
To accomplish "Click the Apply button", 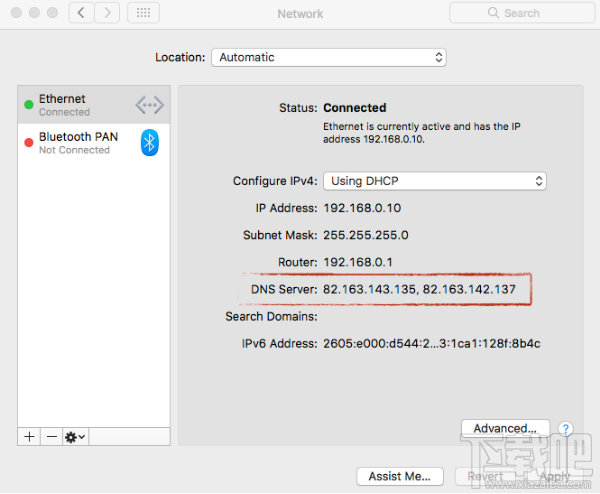I will (555, 476).
